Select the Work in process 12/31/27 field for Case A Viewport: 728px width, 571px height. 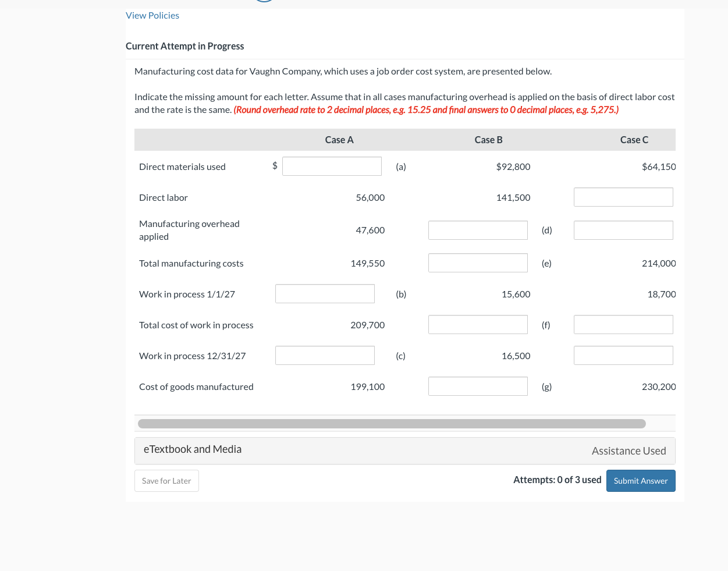[325, 355]
